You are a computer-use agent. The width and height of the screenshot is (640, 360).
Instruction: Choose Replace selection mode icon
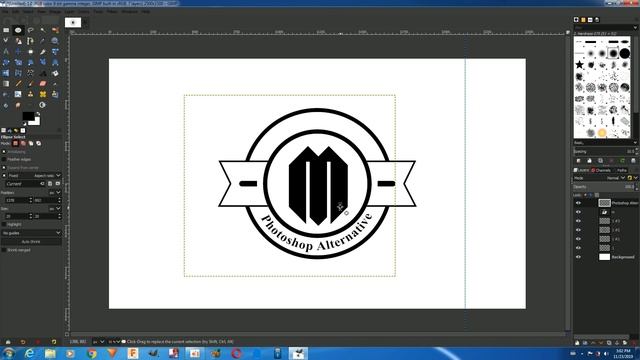(16, 143)
